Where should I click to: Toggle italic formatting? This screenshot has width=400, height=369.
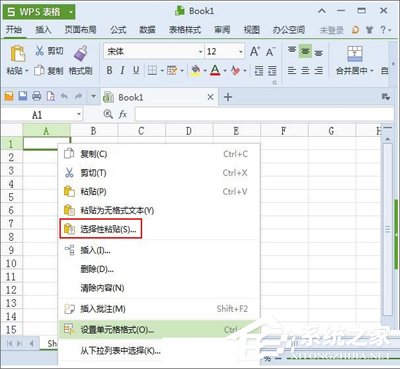coord(122,70)
